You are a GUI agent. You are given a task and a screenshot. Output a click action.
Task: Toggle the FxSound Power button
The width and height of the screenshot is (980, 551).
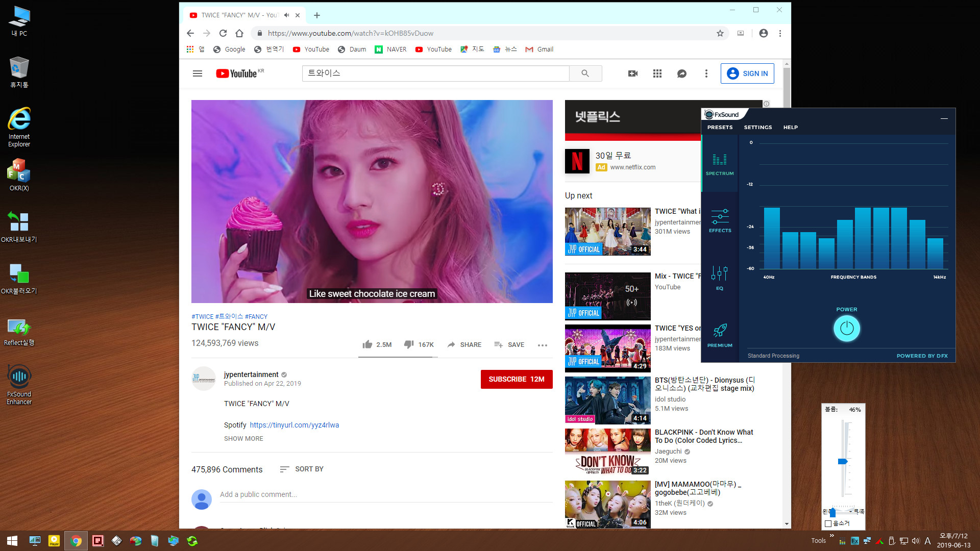coord(847,329)
